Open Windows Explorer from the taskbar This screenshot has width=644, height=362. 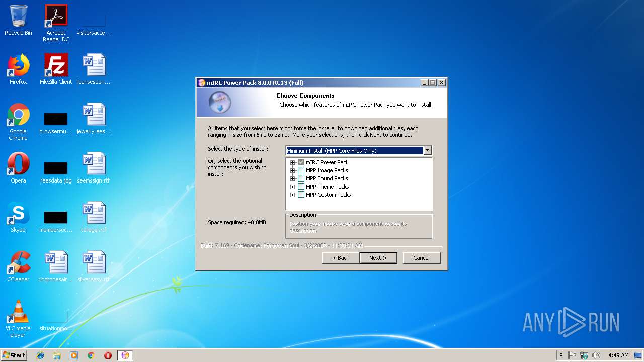pos(57,355)
